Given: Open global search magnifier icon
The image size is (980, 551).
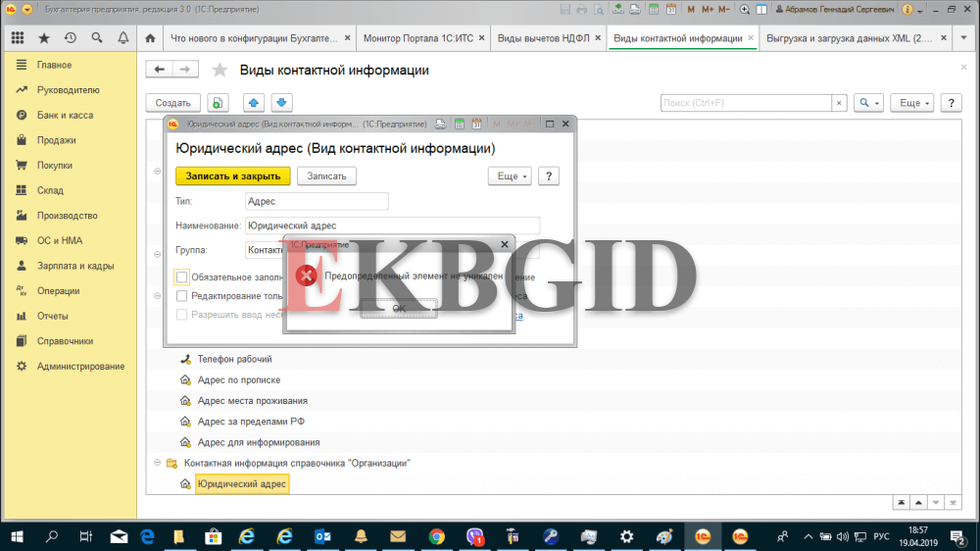Looking at the screenshot, I should (96, 38).
